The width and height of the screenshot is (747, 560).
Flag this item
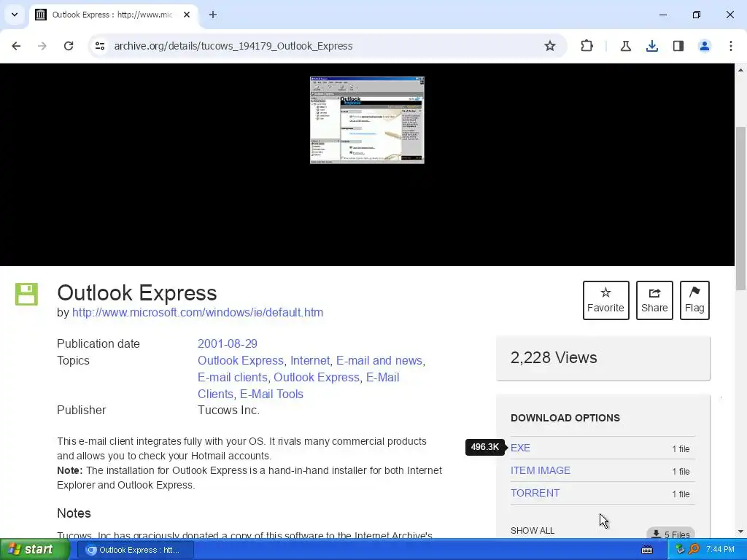pos(694,300)
